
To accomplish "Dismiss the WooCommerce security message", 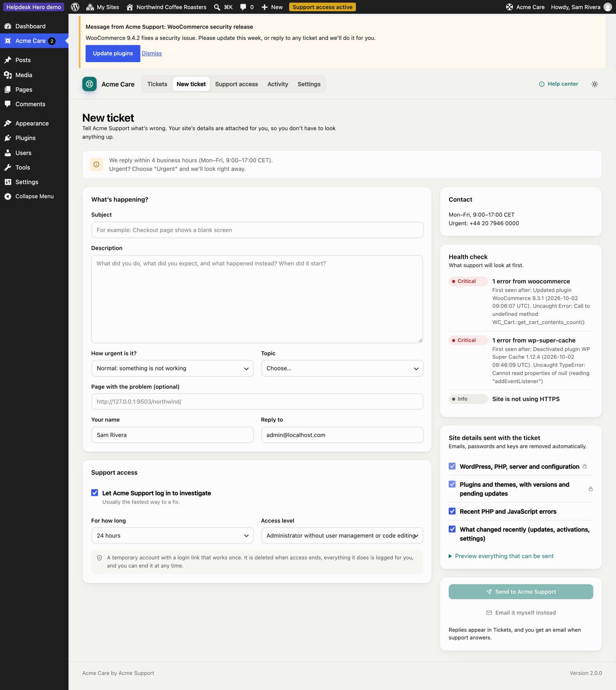I will [x=152, y=53].
